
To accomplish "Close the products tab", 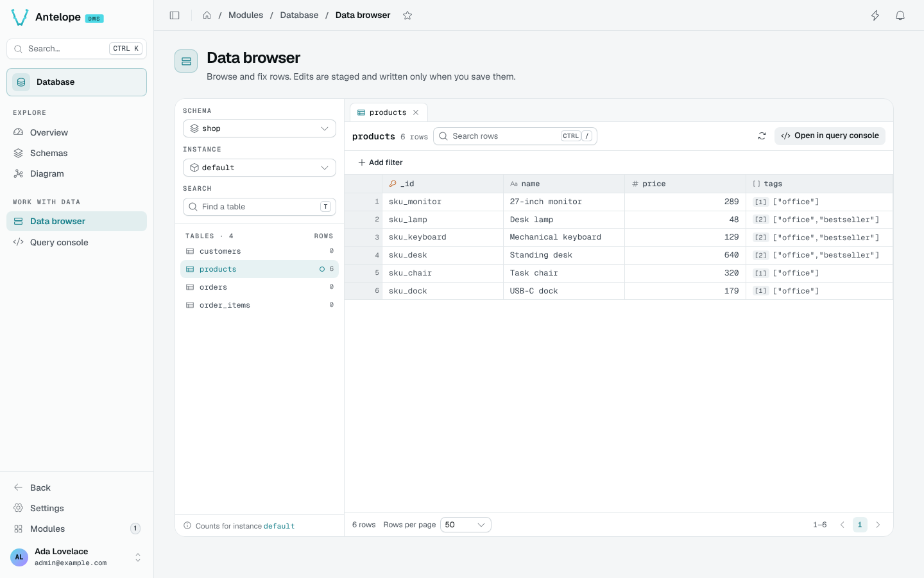I will click(416, 112).
